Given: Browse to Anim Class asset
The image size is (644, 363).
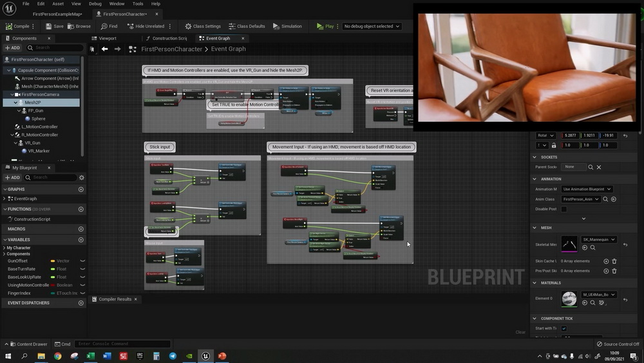Looking at the screenshot, I should pyautogui.click(x=605, y=199).
